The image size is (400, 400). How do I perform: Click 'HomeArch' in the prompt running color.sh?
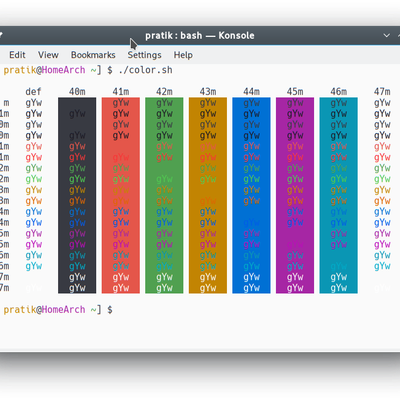pos(63,70)
